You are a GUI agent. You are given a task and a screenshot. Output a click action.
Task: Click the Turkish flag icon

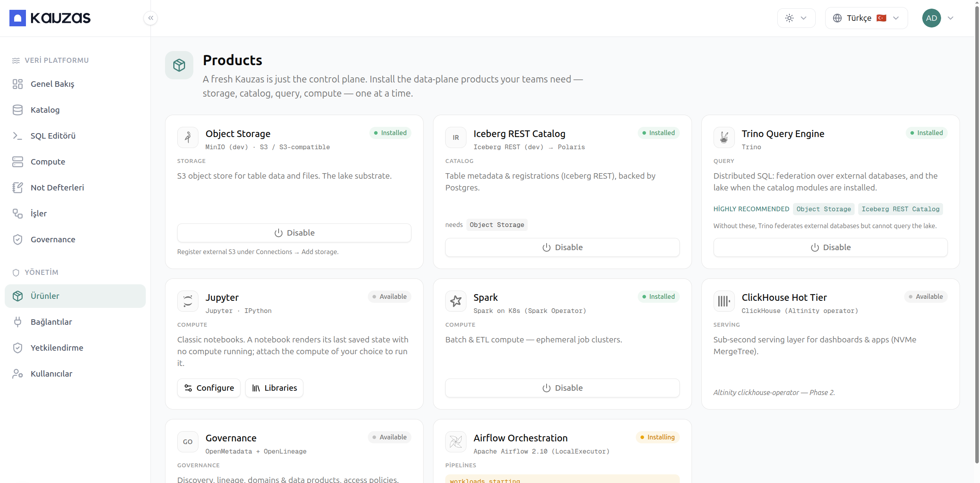(x=881, y=18)
